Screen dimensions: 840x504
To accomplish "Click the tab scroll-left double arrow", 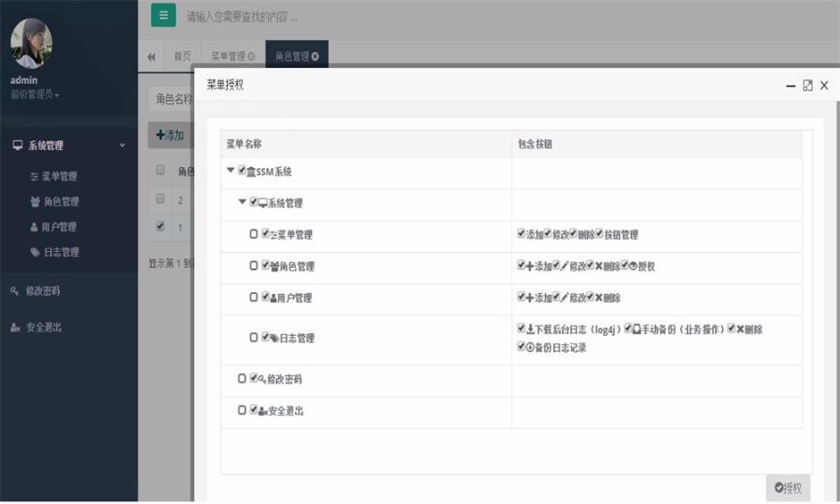I will coord(151,57).
